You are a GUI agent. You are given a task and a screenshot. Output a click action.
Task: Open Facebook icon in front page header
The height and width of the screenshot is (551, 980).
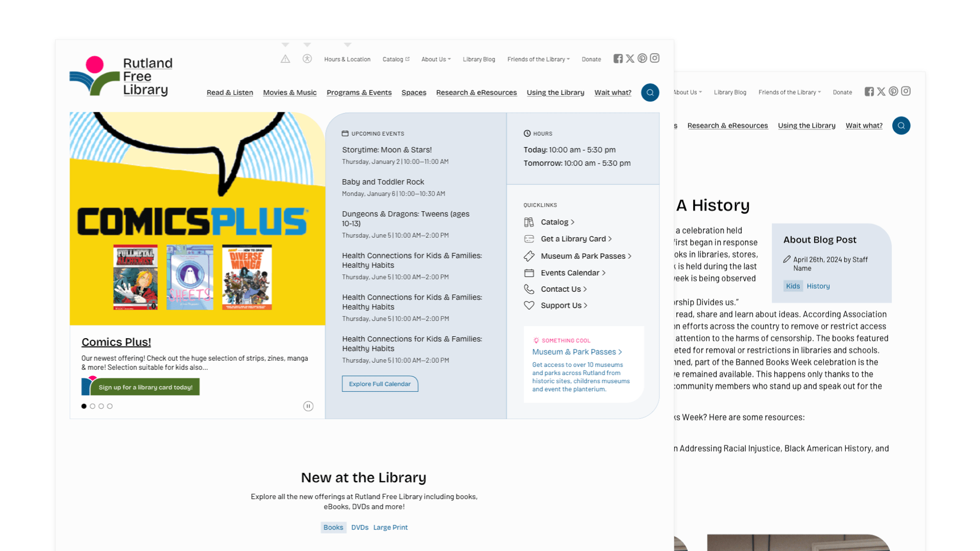(x=618, y=59)
